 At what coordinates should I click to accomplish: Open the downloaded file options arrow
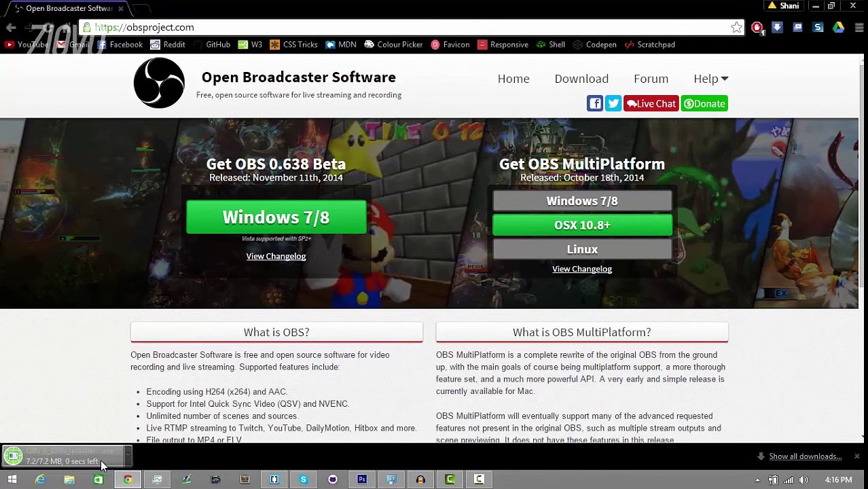click(x=127, y=456)
